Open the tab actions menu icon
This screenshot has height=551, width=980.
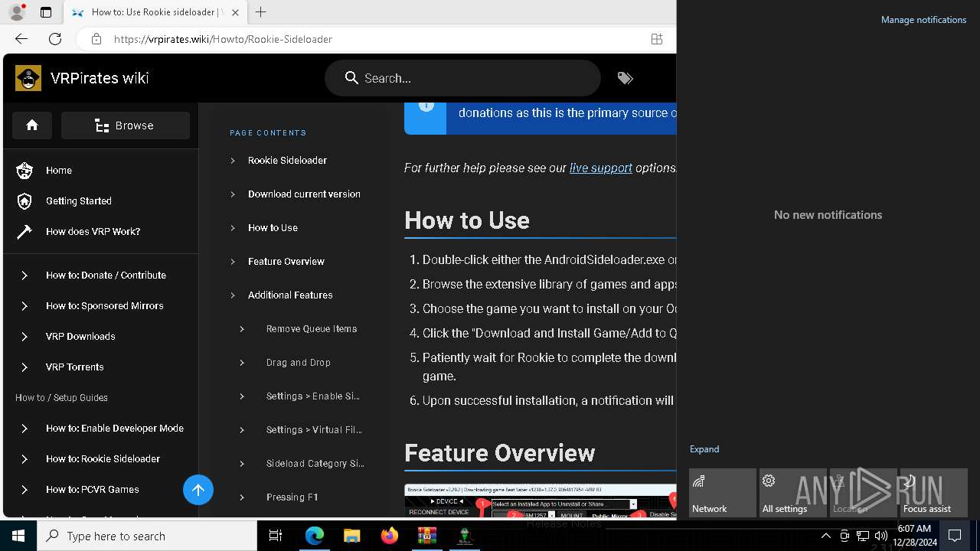pos(46,12)
